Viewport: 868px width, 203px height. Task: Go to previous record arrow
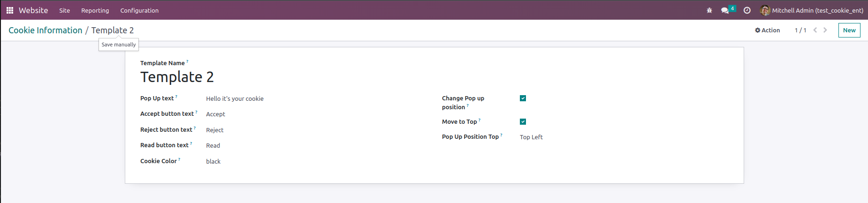(815, 30)
